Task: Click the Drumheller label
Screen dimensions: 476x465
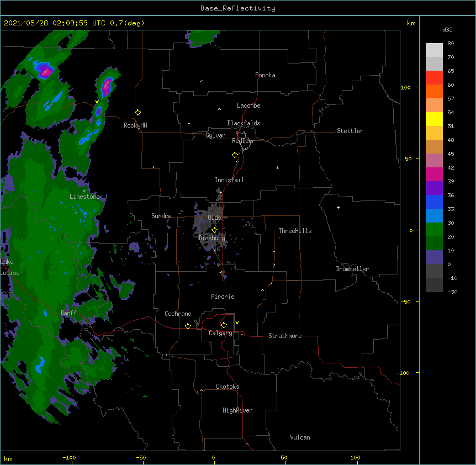Action: click(x=352, y=269)
